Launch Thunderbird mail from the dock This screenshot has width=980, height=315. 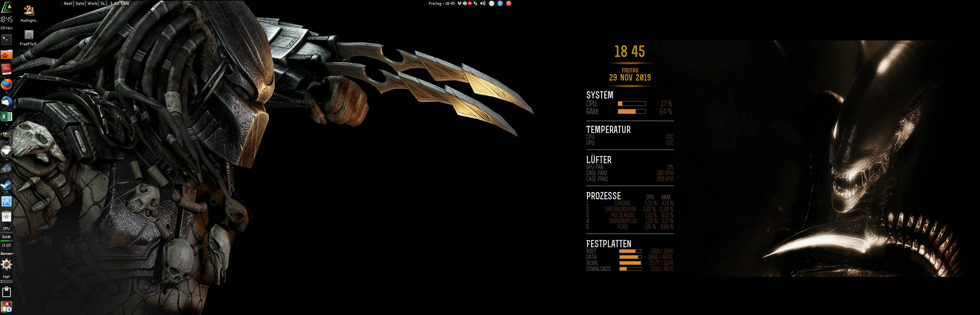pyautogui.click(x=6, y=101)
